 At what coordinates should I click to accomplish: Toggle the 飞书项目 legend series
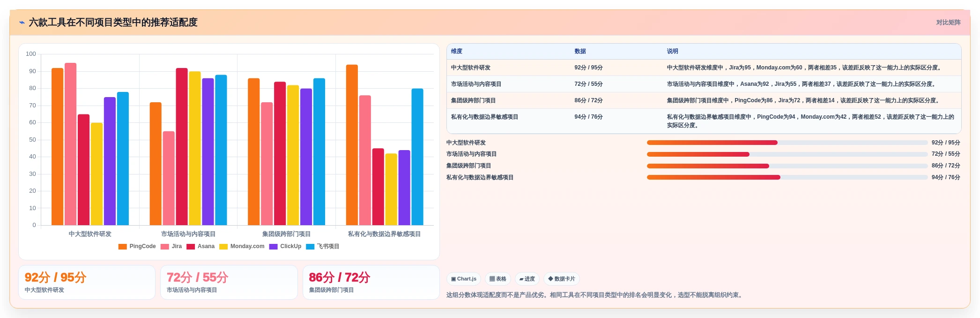tap(322, 246)
